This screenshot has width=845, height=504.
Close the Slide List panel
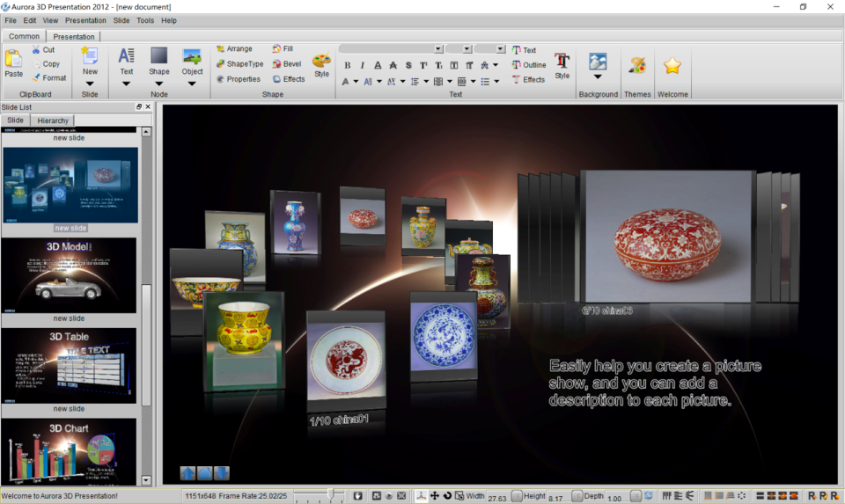click(148, 106)
